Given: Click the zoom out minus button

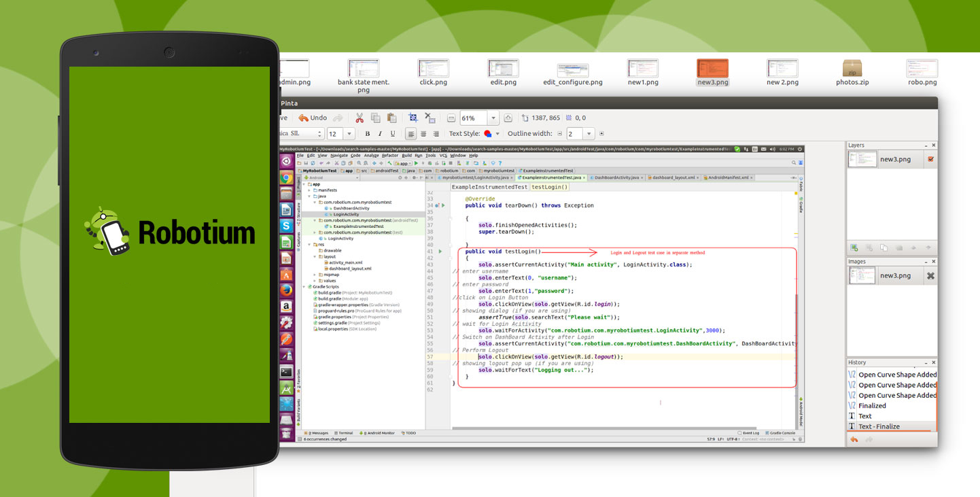Looking at the screenshot, I should pos(452,118).
